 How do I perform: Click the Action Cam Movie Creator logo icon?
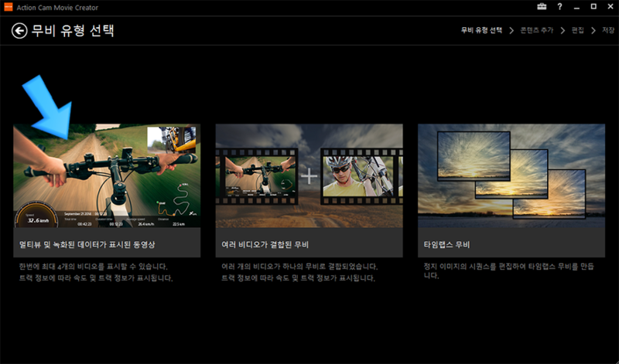[7, 7]
